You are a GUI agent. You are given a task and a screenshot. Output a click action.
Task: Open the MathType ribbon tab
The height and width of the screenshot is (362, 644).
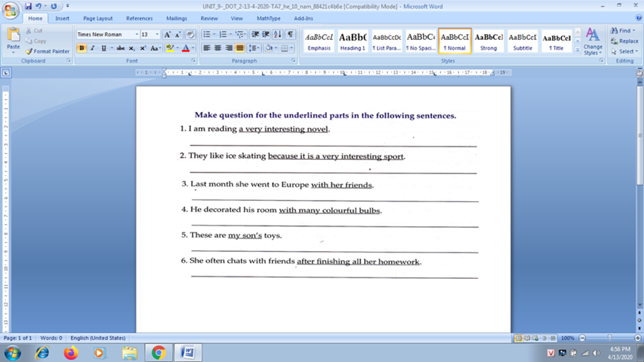click(269, 18)
